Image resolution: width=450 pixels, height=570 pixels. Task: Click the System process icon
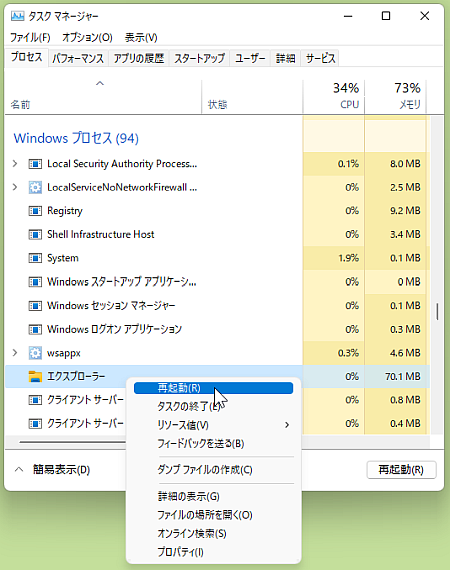[35, 258]
